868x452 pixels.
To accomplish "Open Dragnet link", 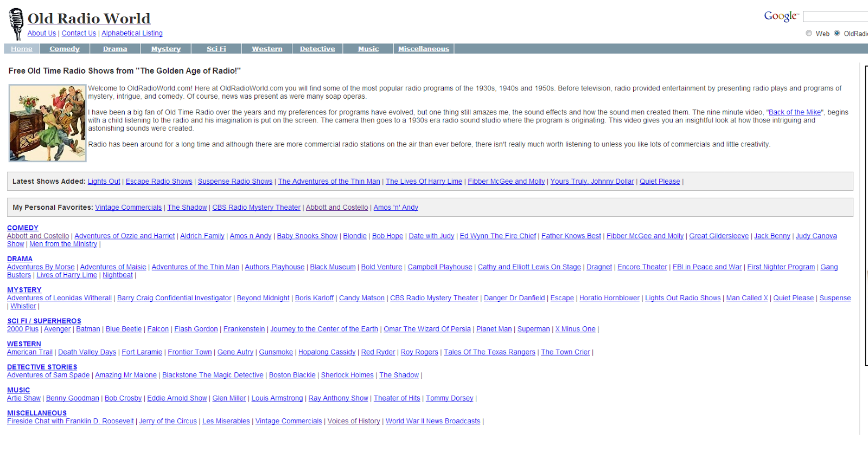I will 599,267.
